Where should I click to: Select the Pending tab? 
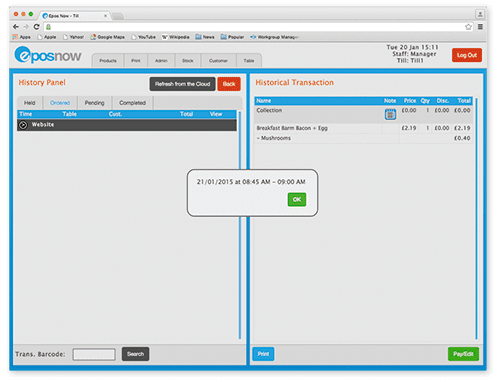(x=94, y=103)
